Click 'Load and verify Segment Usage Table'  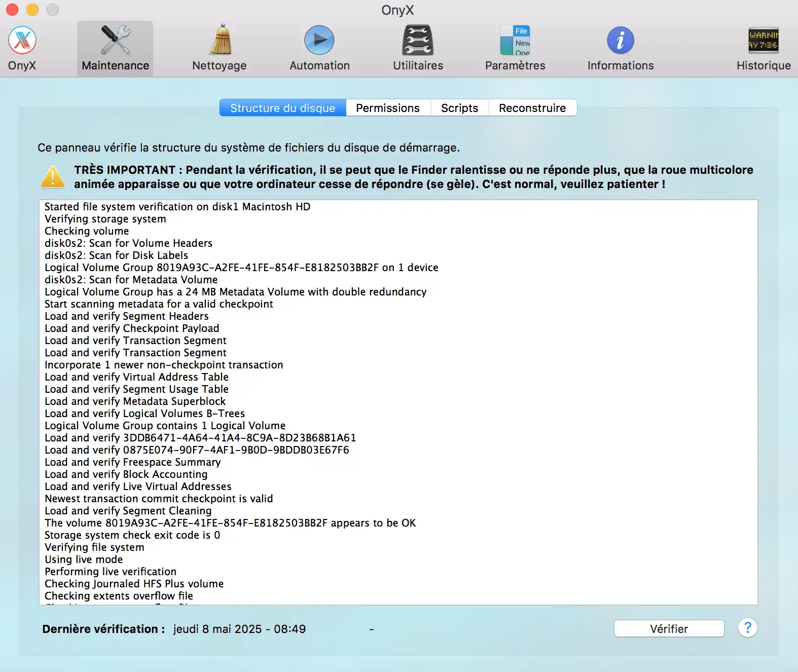pyautogui.click(x=137, y=389)
